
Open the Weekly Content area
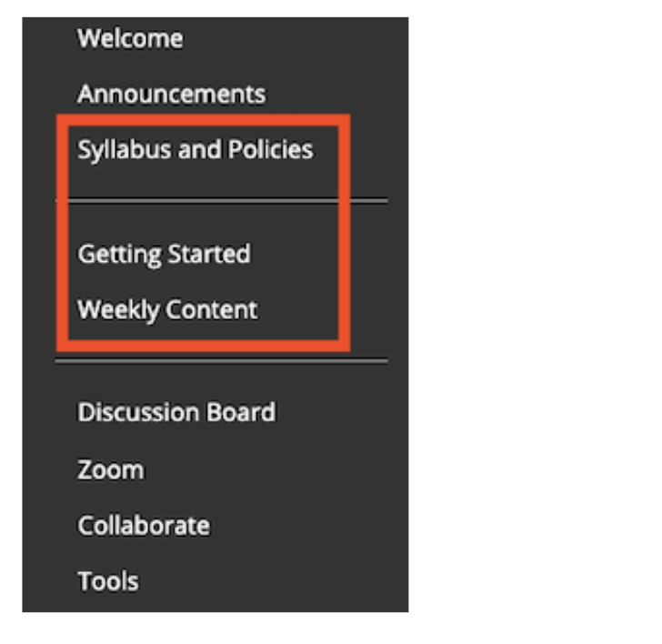(x=167, y=310)
